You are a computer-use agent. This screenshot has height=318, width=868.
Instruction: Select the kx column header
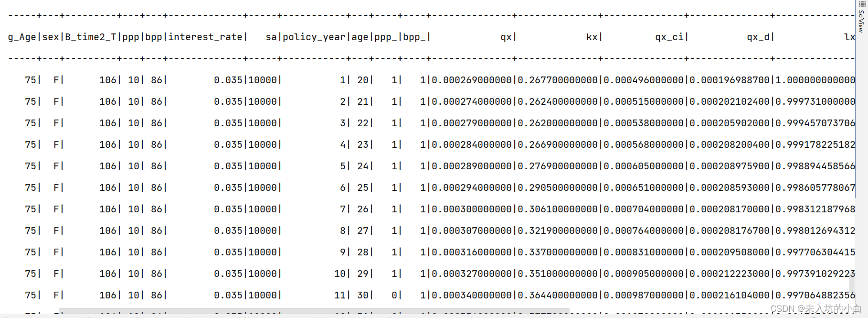(x=592, y=37)
